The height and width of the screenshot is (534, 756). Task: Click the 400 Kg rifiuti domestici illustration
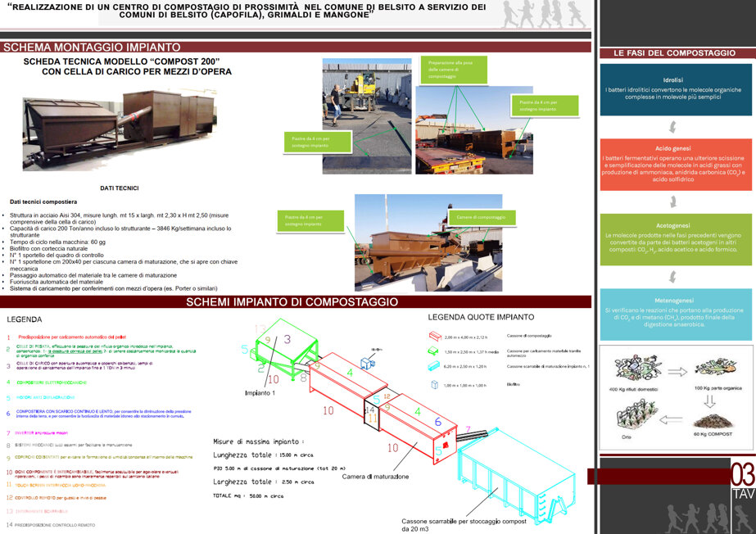click(x=633, y=369)
